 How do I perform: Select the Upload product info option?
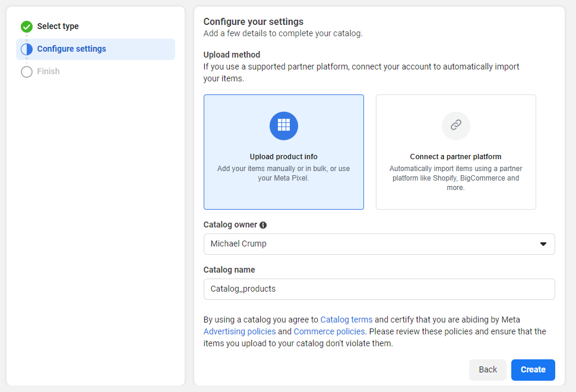[284, 152]
